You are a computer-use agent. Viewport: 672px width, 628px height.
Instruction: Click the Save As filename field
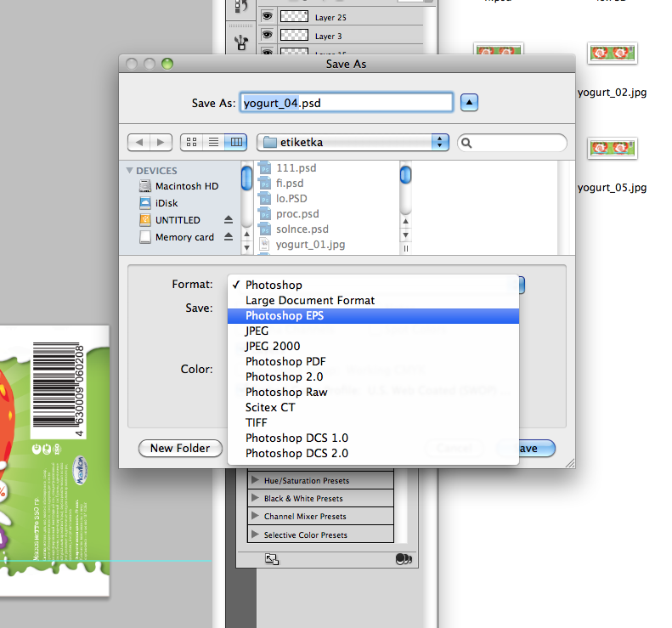pyautogui.click(x=347, y=103)
